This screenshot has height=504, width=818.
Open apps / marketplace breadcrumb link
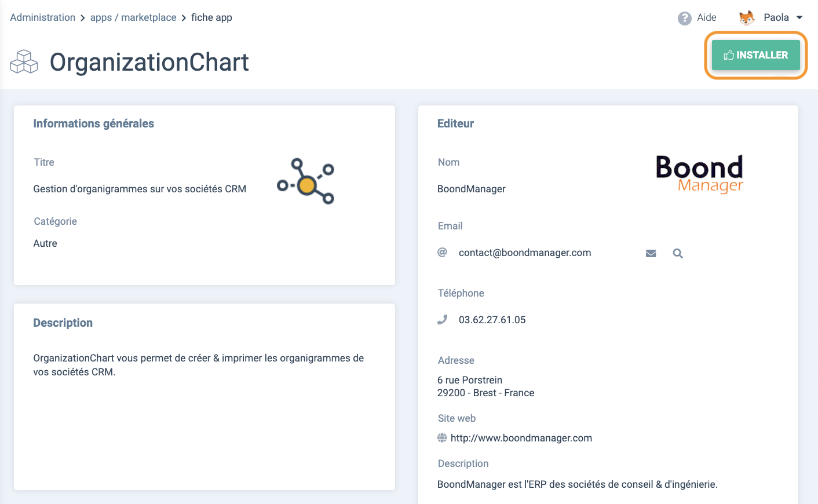(133, 17)
